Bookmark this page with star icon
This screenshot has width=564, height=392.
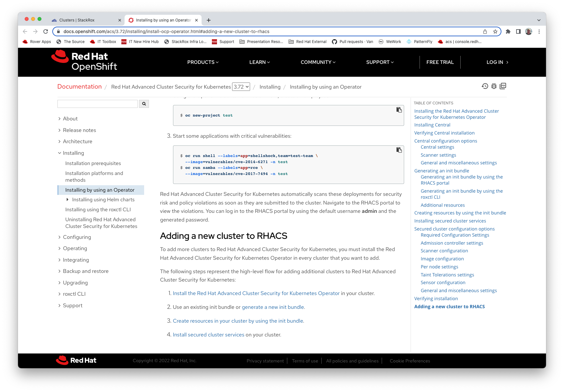click(x=495, y=31)
